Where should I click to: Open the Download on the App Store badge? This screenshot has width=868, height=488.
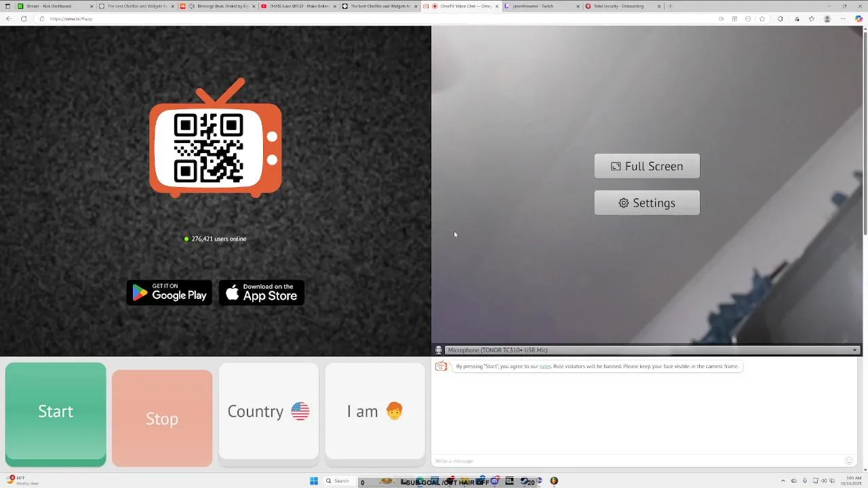click(262, 293)
